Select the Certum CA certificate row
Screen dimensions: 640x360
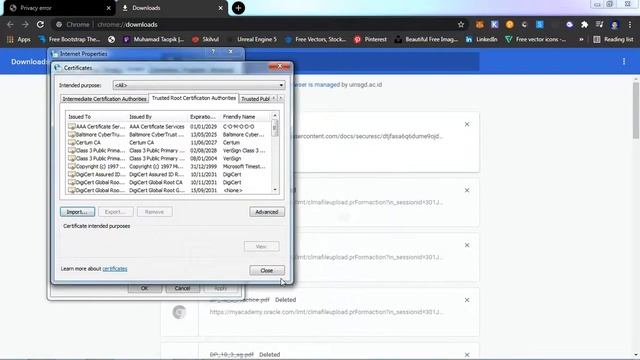(x=168, y=142)
